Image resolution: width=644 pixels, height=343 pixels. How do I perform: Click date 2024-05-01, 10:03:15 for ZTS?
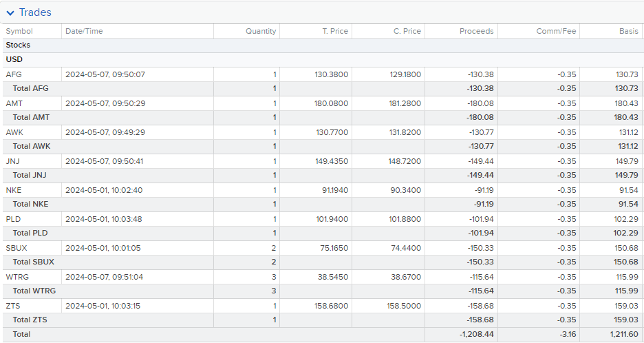(x=103, y=306)
